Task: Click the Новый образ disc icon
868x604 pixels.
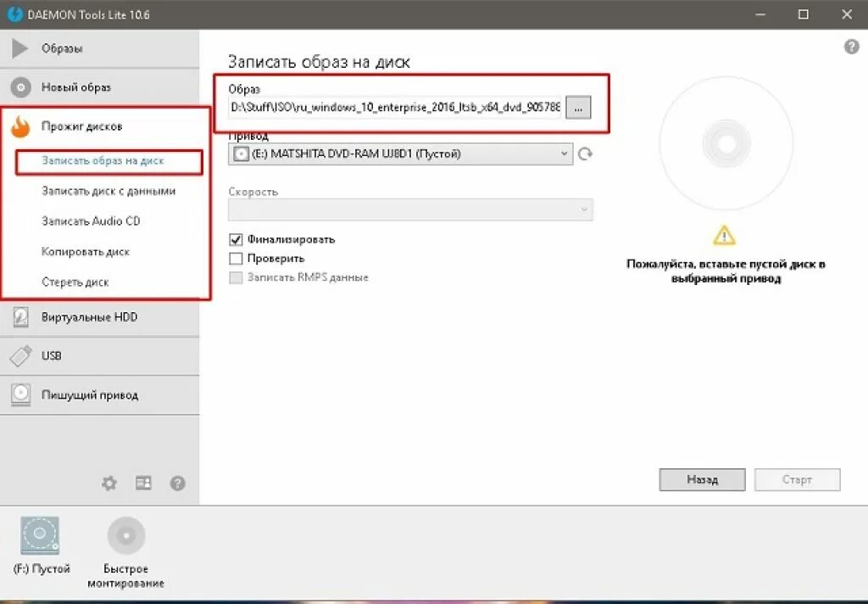Action: point(21,87)
